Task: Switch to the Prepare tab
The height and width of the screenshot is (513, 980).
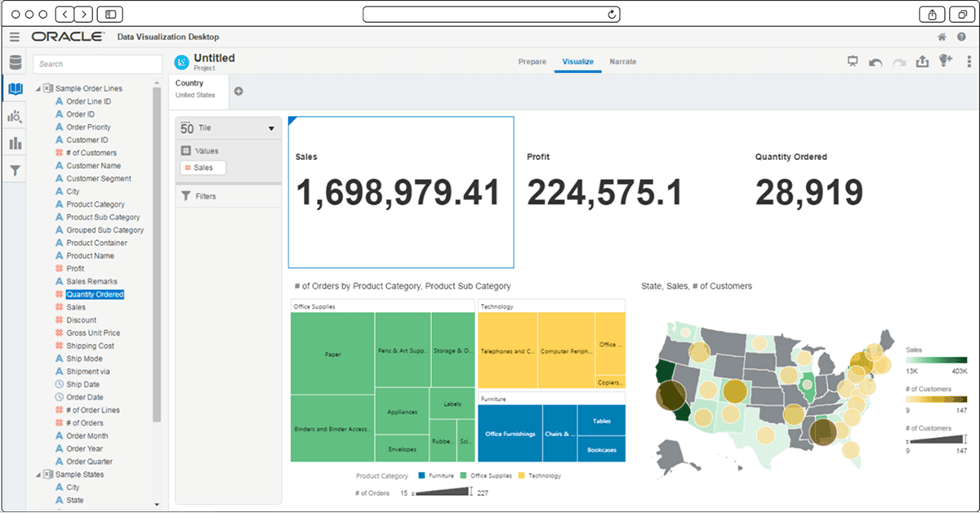Action: [x=532, y=61]
